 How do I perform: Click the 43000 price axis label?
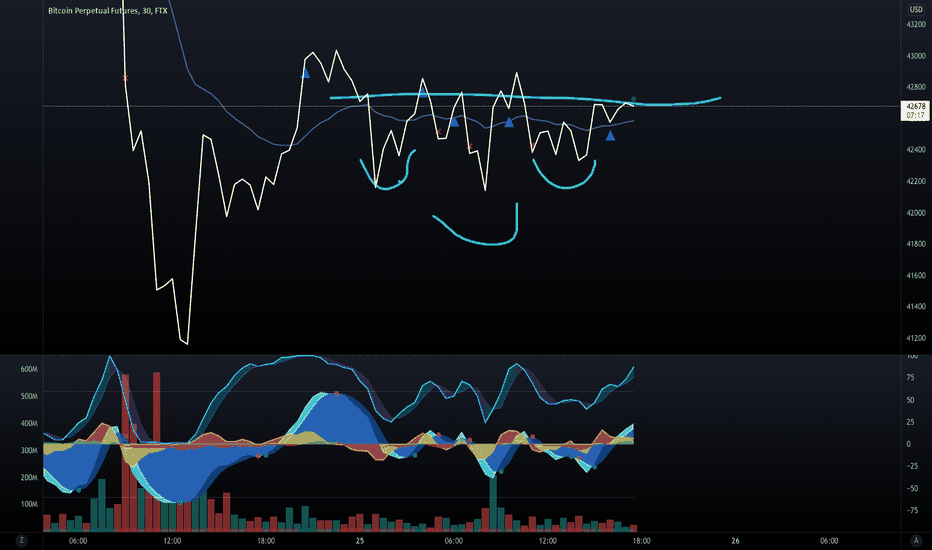point(915,56)
